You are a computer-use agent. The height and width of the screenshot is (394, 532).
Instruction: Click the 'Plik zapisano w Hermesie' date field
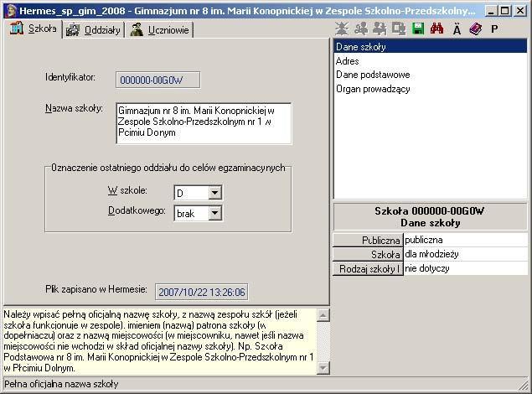(202, 293)
